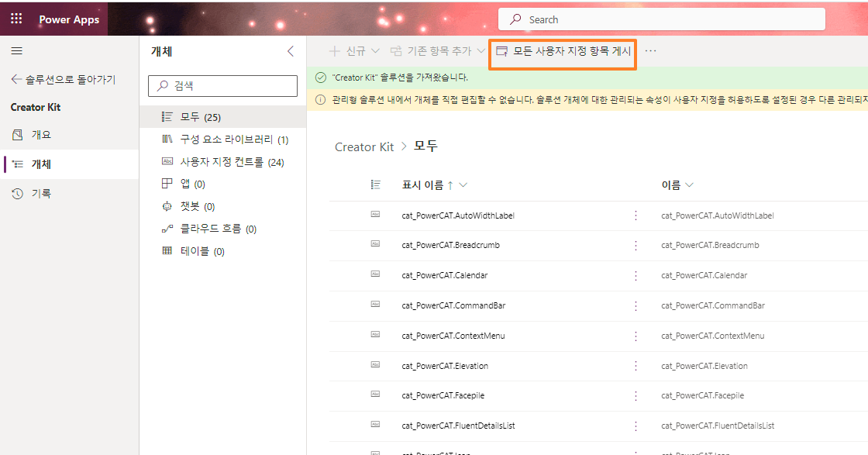
Task: Click the Creator Kit solution title
Action: (36, 108)
